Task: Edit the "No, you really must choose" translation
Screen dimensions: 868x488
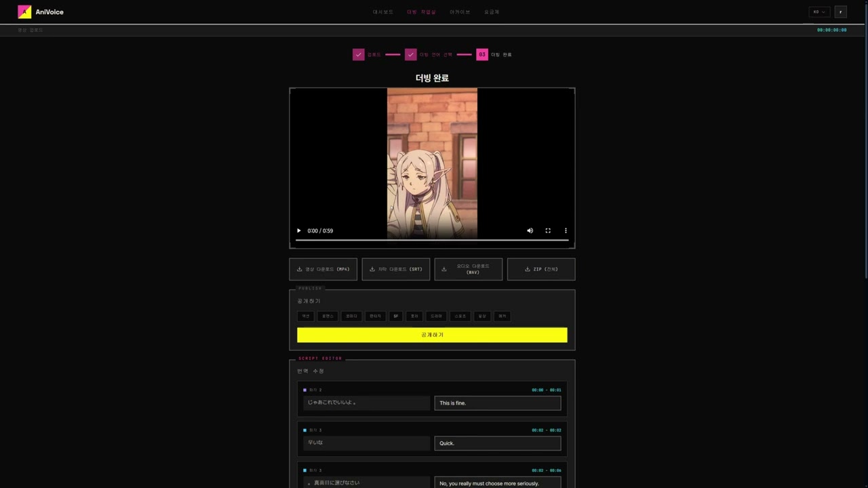Action: point(498,483)
